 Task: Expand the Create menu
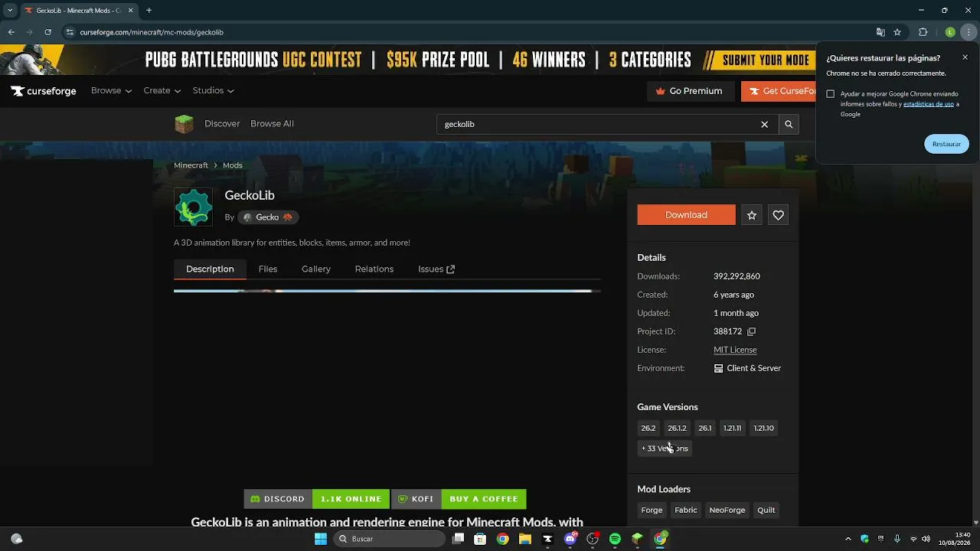(x=162, y=91)
